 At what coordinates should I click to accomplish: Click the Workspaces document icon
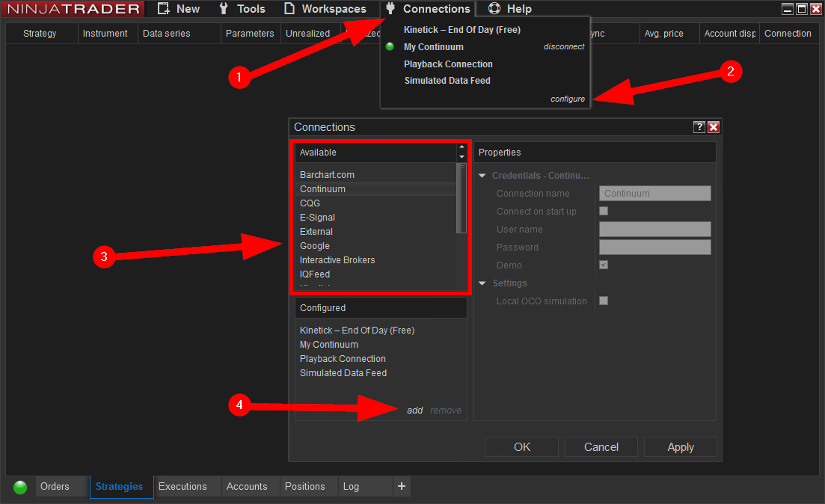289,9
